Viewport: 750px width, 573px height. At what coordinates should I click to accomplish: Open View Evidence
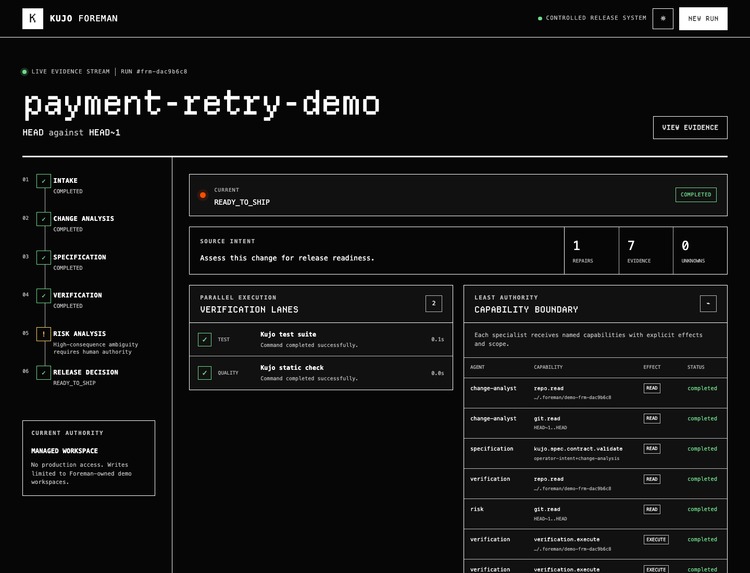[690, 128]
